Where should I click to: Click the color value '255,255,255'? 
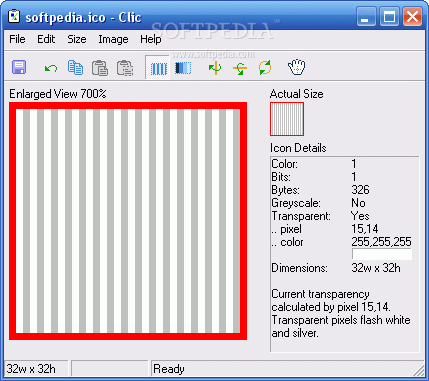click(x=381, y=242)
